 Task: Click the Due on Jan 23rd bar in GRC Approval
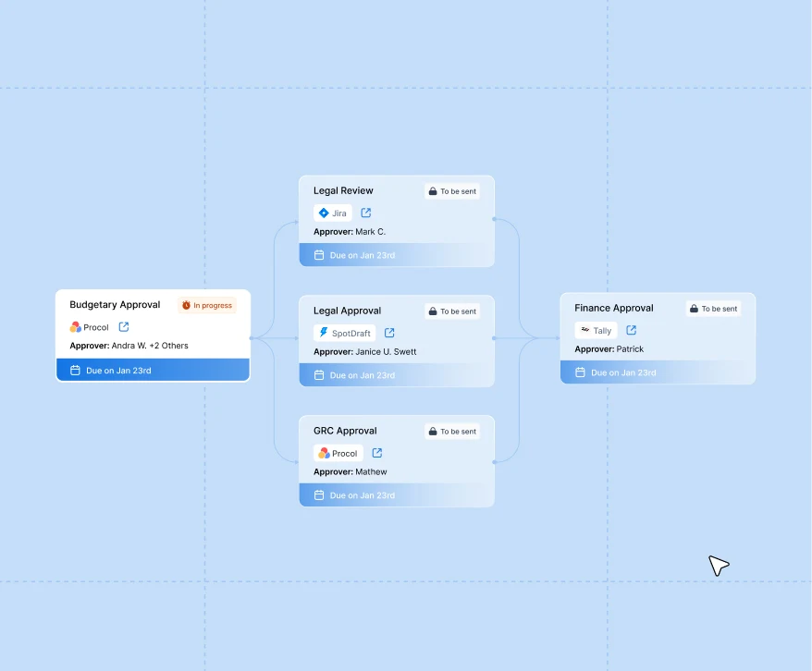(396, 495)
